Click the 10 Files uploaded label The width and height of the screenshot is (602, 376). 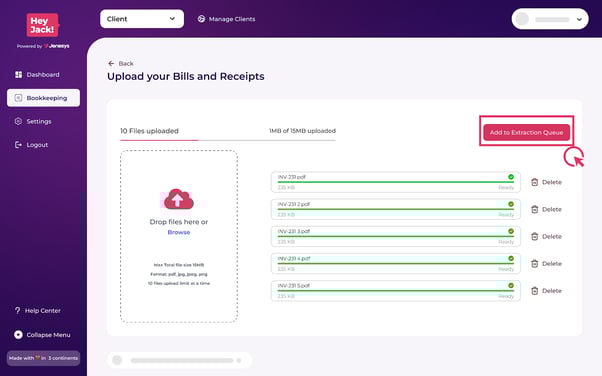click(149, 131)
